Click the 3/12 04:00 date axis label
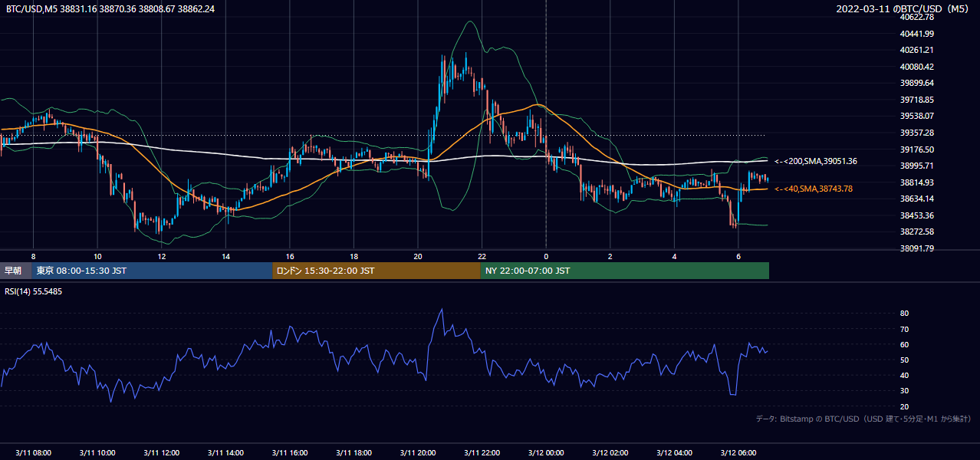This screenshot has height=460, width=980. (674, 453)
